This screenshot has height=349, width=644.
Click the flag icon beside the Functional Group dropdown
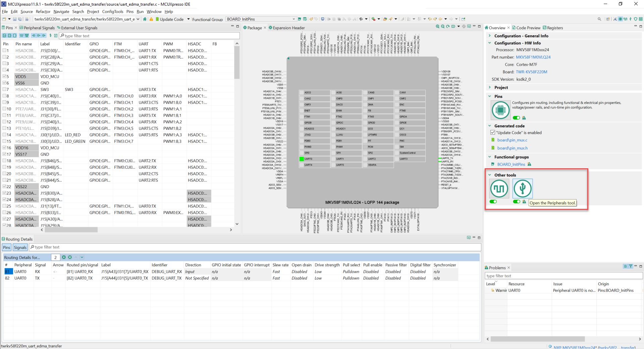coord(299,19)
